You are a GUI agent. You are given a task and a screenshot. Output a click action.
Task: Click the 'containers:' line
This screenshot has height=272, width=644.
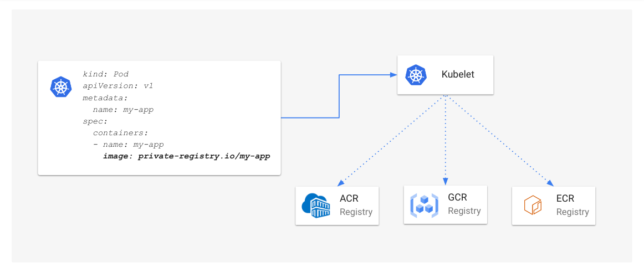(120, 133)
